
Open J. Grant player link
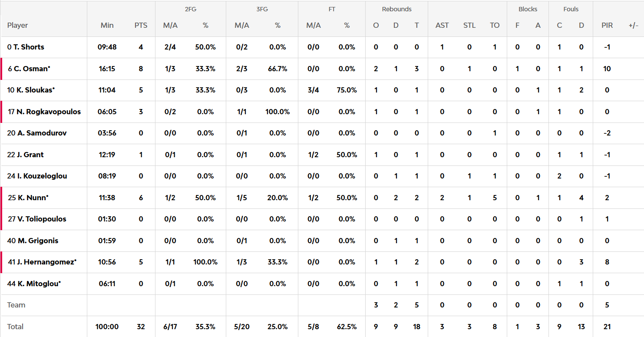pyautogui.click(x=30, y=155)
